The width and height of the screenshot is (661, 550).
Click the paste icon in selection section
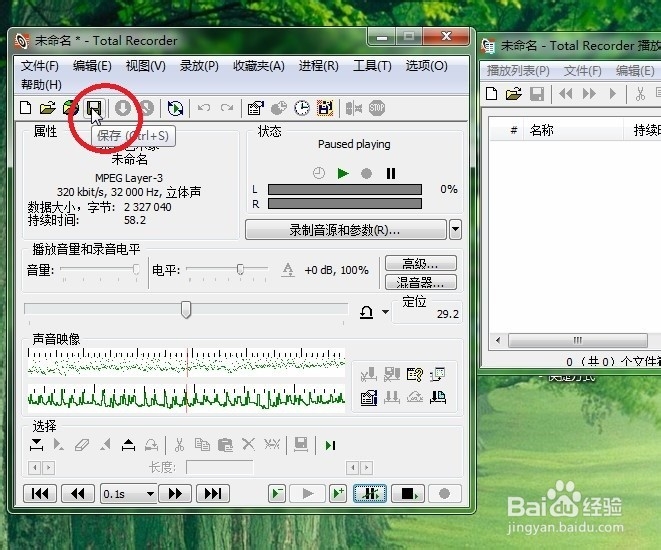tap(226, 445)
